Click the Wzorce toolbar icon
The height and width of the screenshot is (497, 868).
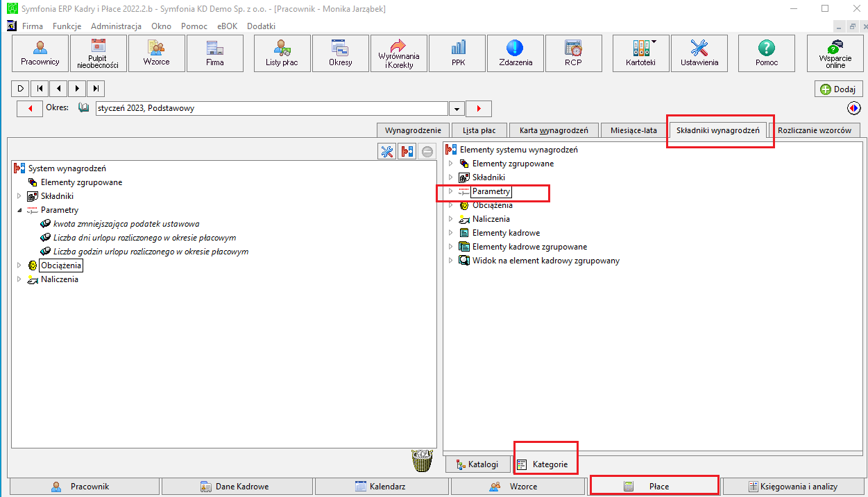(x=156, y=53)
